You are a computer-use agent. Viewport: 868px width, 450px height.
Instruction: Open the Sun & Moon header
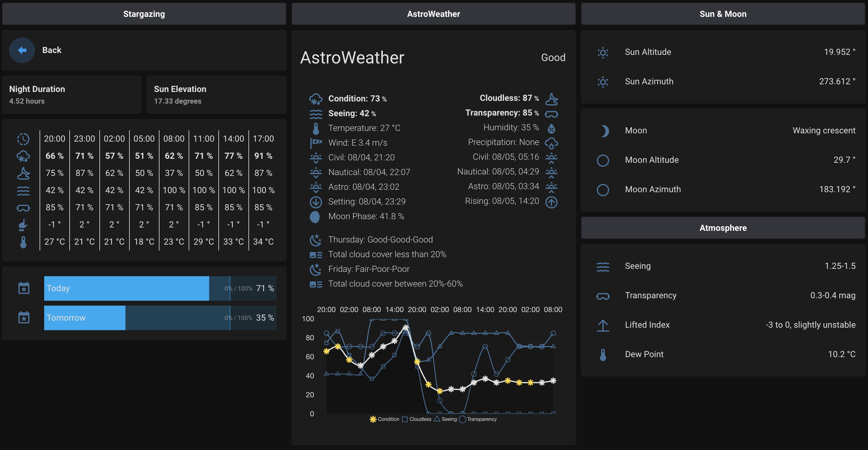(723, 14)
